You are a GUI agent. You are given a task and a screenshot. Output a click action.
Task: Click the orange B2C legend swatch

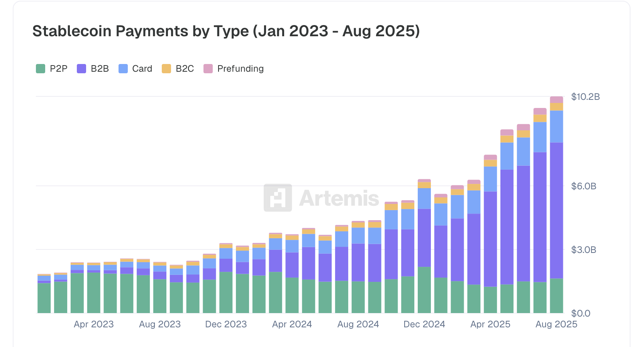click(x=166, y=69)
